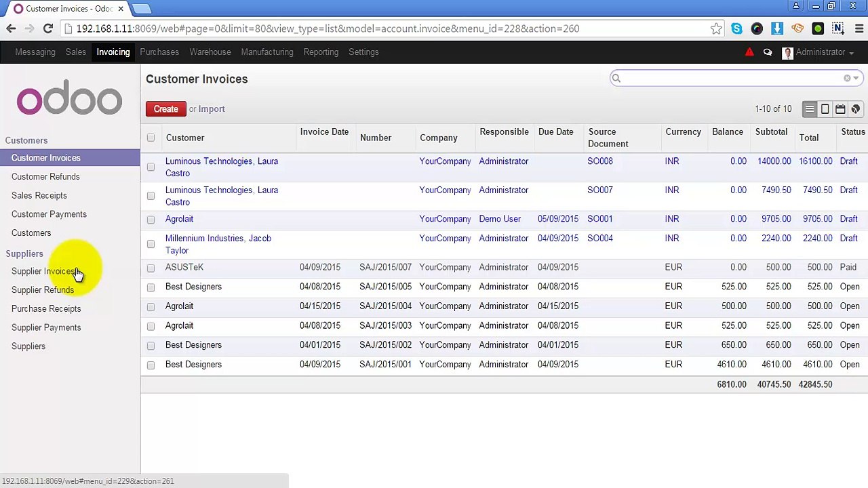Switch to the form view icon

point(825,109)
